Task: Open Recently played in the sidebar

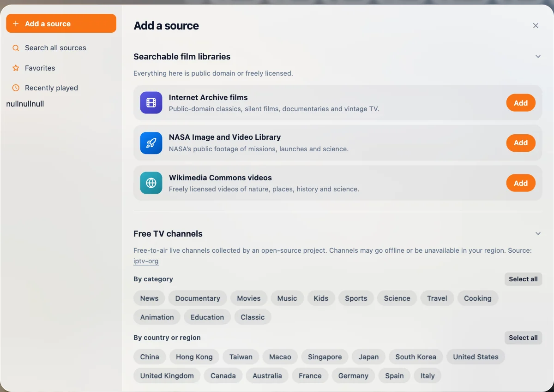Action: (61, 88)
